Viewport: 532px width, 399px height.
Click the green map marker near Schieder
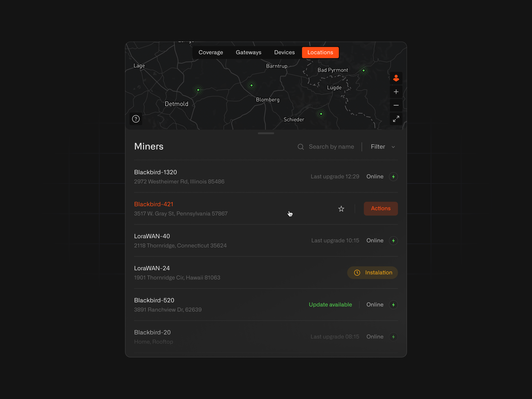click(x=321, y=114)
